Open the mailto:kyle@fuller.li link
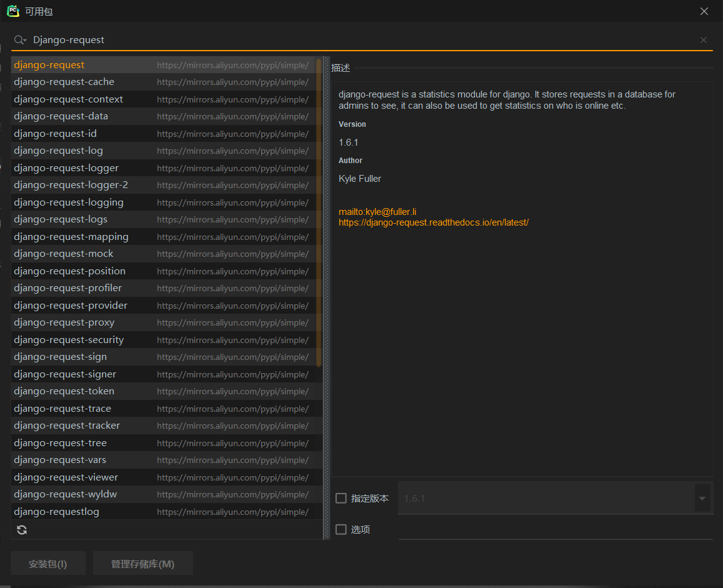The image size is (723, 588). click(377, 212)
